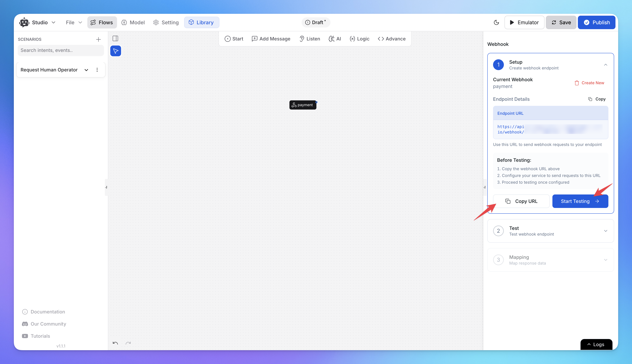Viewport: 632px width, 364px height.
Task: Switch to the Model tab
Action: click(133, 23)
